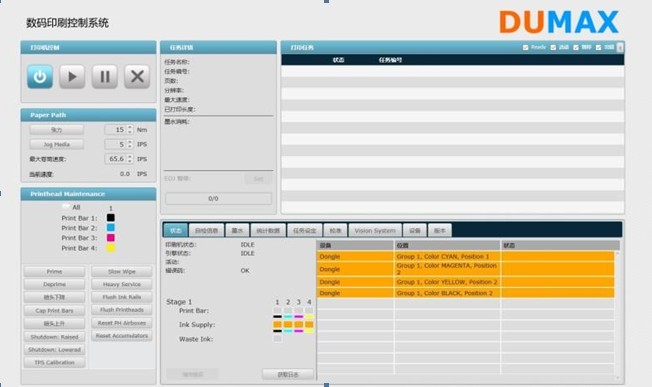This screenshot has width=652, height=387.
Task: Pause the print job with pause icon
Action: tap(104, 76)
